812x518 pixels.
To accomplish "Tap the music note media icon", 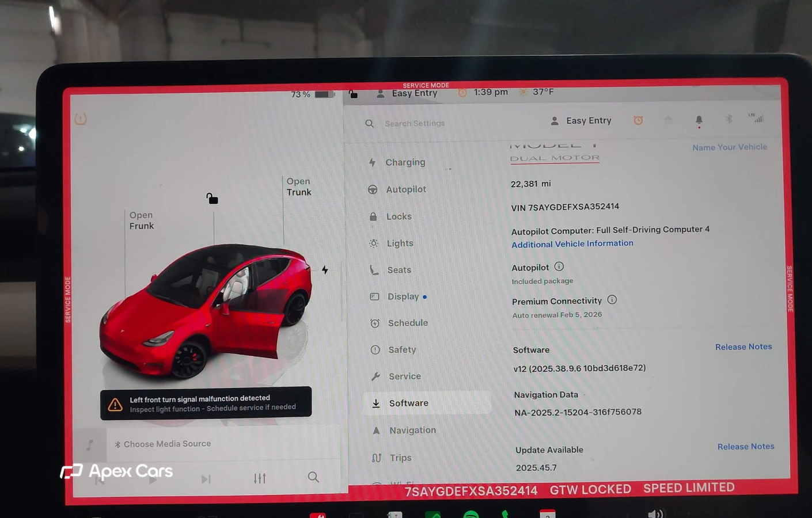I will (x=90, y=445).
